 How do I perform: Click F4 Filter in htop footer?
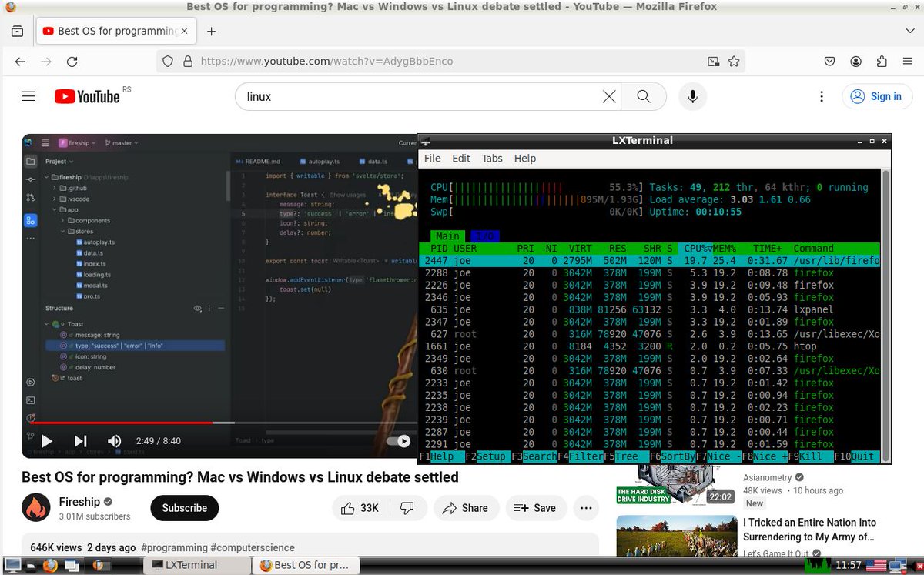pos(580,456)
